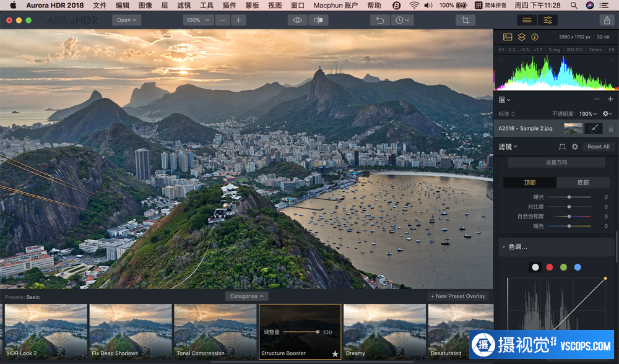The height and width of the screenshot is (364, 619).
Task: Adjust Structure Booster 调整量 amount slider
Action: coord(301,332)
